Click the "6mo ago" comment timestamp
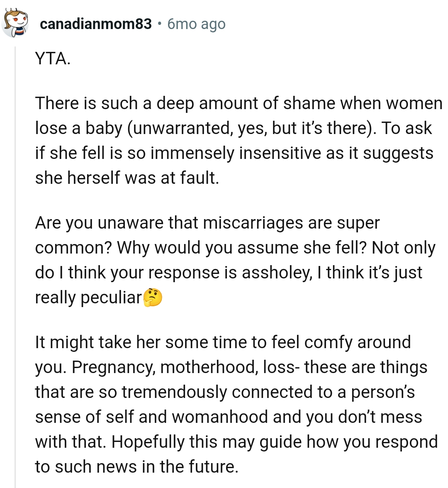448x488 pixels. point(196,24)
